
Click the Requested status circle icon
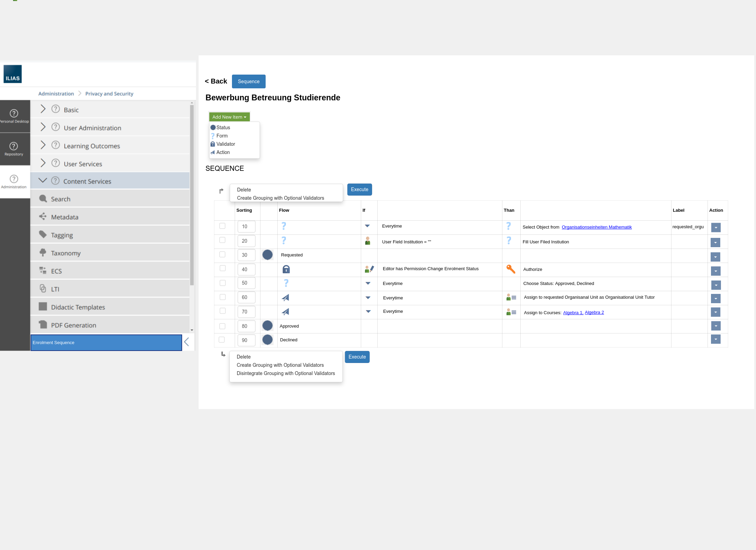point(267,255)
